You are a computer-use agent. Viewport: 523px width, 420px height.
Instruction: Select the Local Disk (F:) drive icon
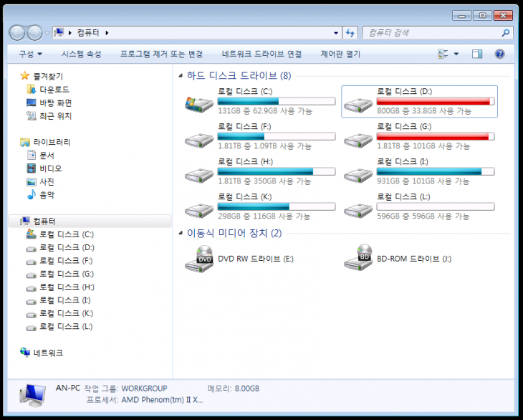coord(198,140)
